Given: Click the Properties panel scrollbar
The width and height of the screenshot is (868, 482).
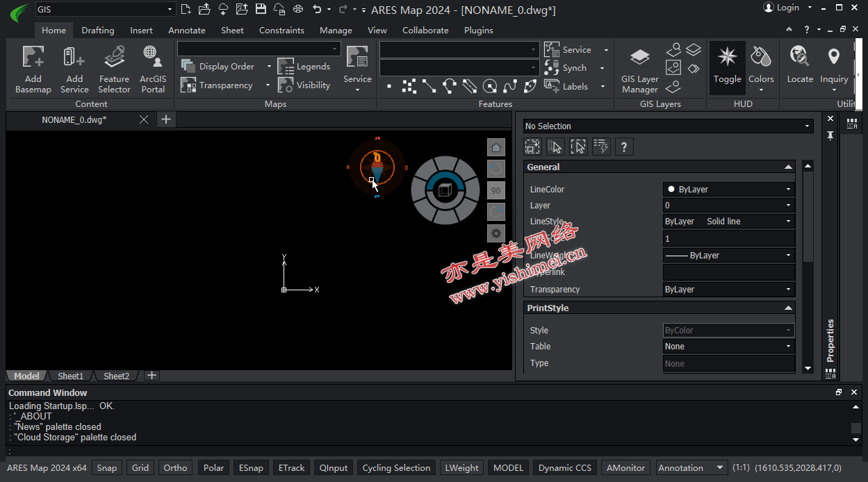Looking at the screenshot, I should (808, 217).
